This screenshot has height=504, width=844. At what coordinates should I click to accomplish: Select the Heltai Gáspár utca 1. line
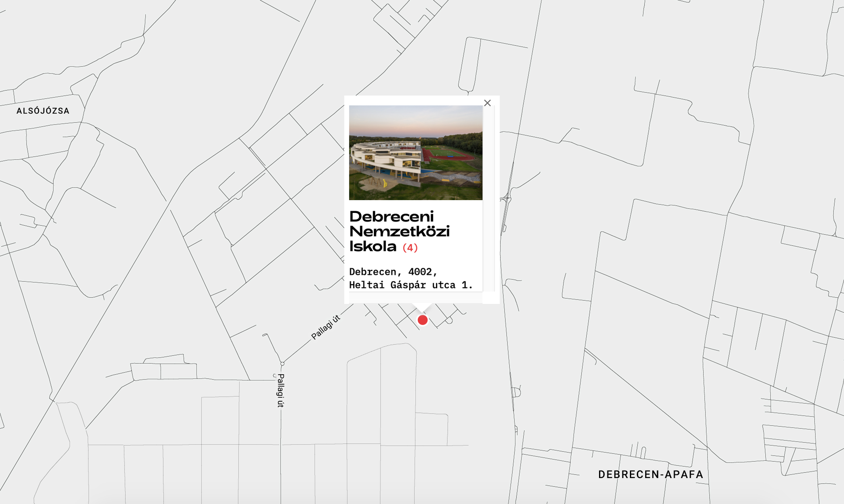click(411, 285)
